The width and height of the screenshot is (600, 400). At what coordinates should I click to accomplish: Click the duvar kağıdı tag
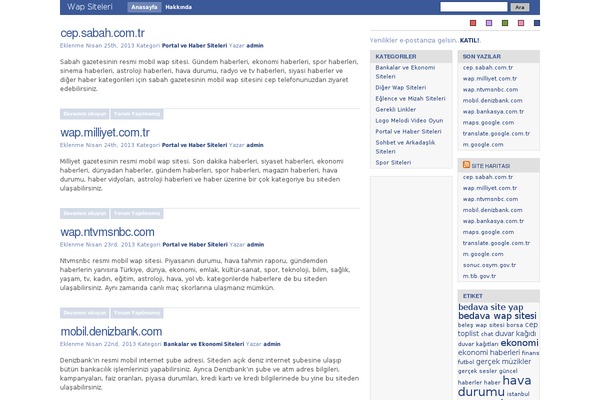515,334
